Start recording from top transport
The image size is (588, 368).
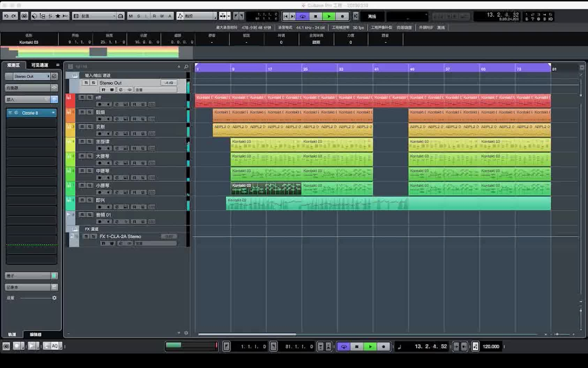pyautogui.click(x=342, y=16)
